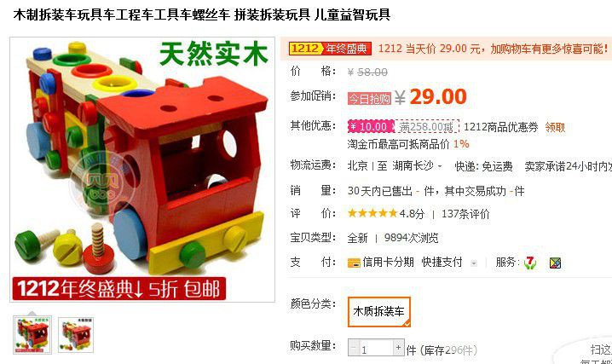Image resolution: width=612 pixels, height=364 pixels.
Task: Click the 快捷支付 payment option
Action: tap(442, 263)
